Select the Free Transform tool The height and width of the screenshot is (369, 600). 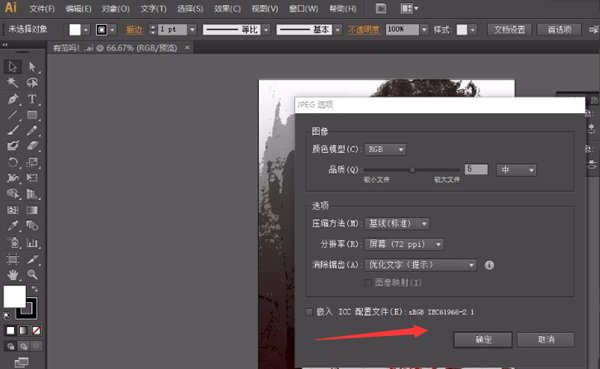click(32, 178)
